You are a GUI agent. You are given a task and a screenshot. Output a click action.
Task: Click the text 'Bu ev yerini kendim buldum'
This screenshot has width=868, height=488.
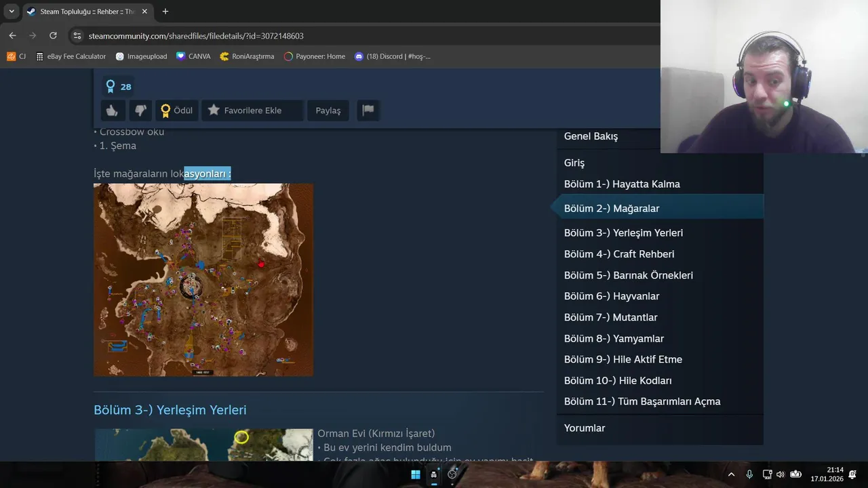pos(387,448)
